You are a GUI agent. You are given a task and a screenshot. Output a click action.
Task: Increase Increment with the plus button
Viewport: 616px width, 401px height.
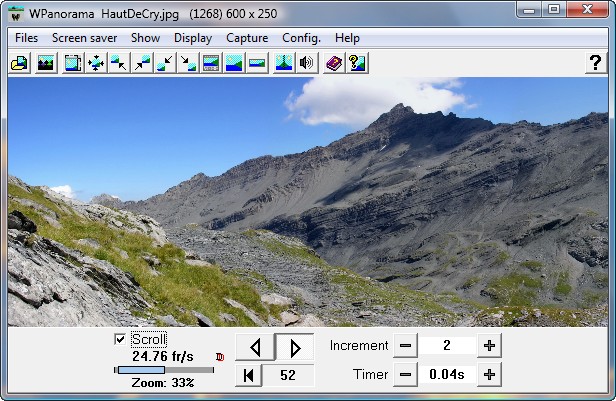(490, 346)
